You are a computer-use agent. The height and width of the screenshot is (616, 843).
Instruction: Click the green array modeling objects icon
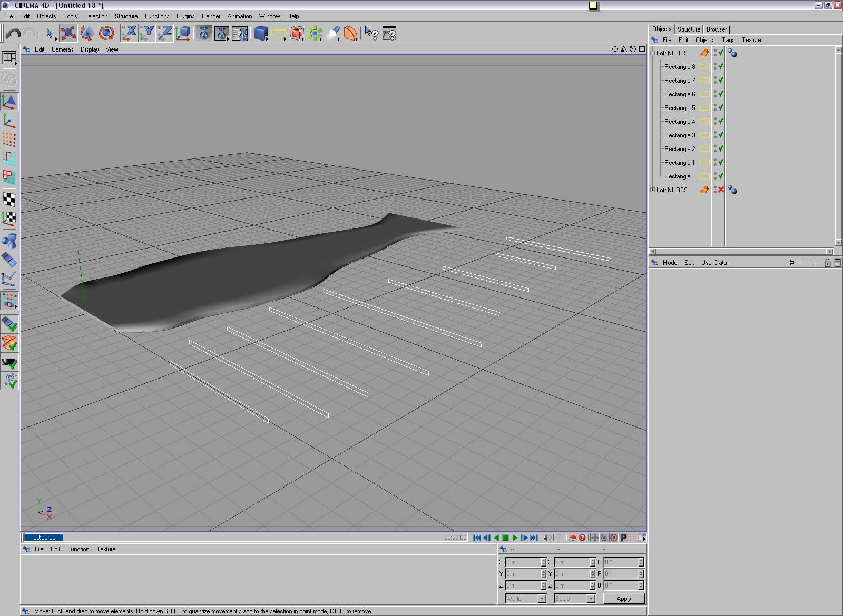[315, 34]
